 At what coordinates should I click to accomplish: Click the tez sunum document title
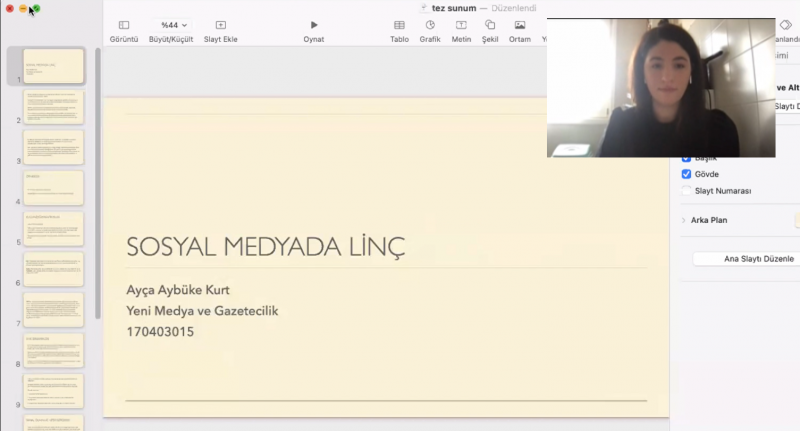(454, 7)
